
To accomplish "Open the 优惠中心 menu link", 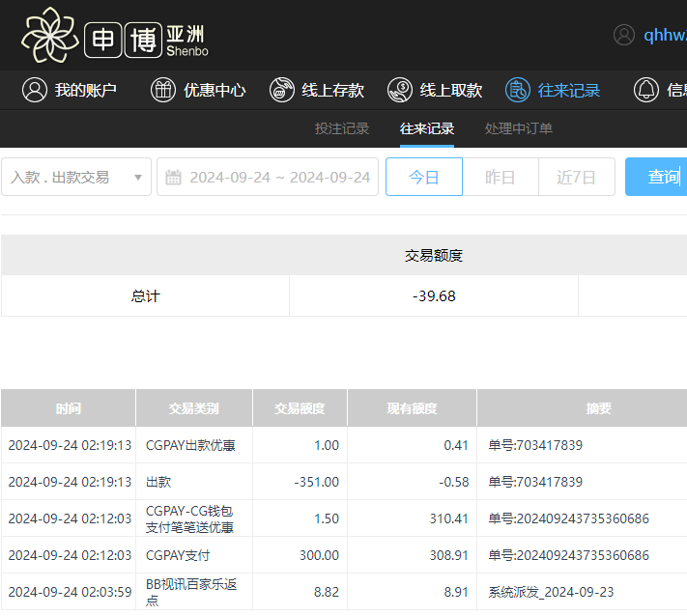I will (215, 90).
